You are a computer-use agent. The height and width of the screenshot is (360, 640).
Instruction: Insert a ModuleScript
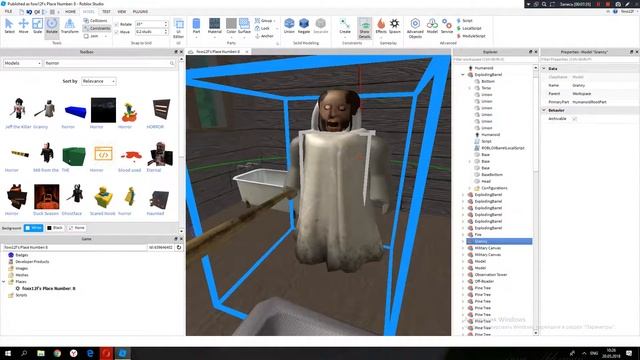471,36
